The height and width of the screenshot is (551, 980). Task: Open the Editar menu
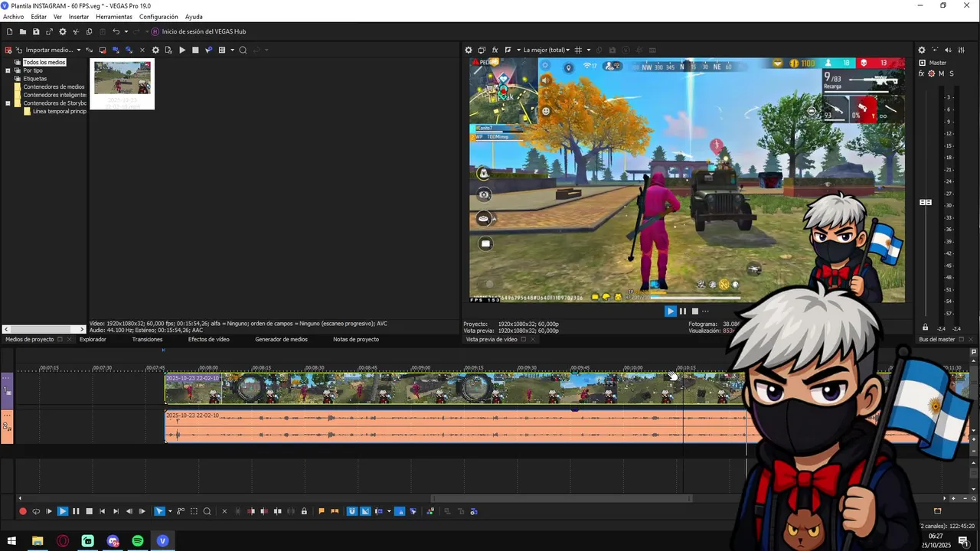pos(38,17)
